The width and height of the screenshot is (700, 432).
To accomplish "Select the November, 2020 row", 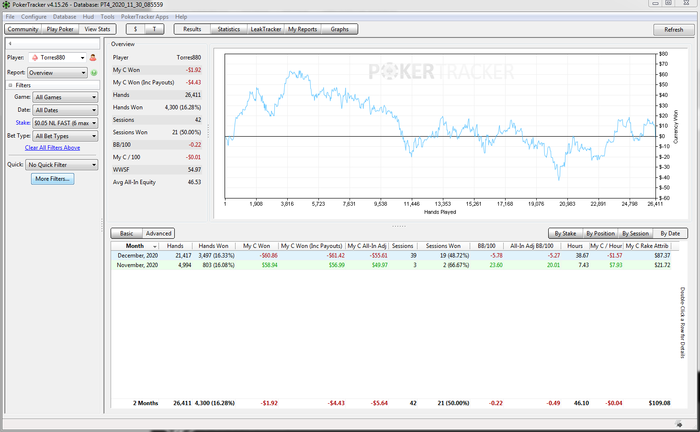I will [x=391, y=265].
